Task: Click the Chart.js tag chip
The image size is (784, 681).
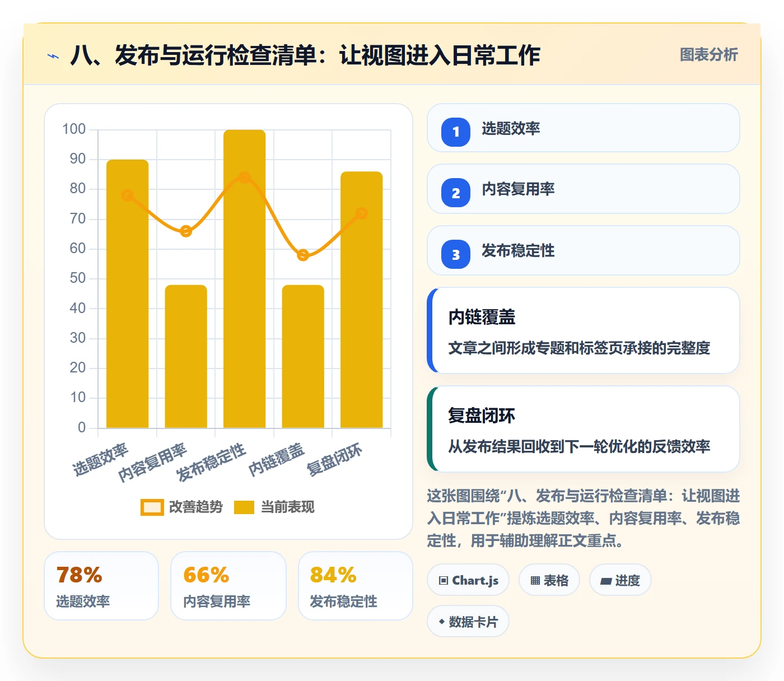Action: [468, 580]
